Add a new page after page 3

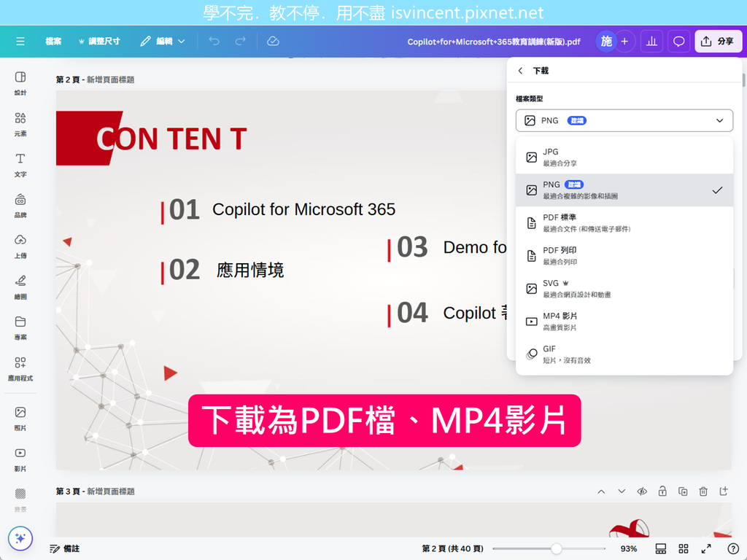pos(724,491)
